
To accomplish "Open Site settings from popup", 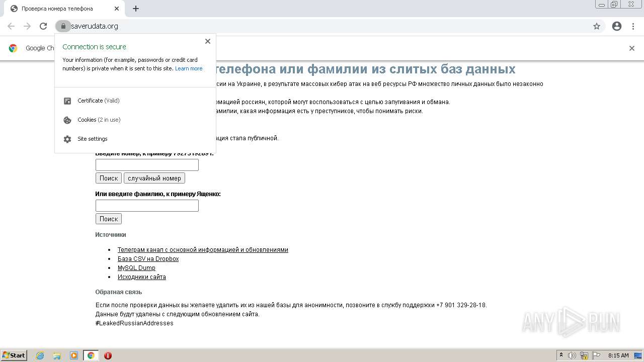I will click(135, 139).
